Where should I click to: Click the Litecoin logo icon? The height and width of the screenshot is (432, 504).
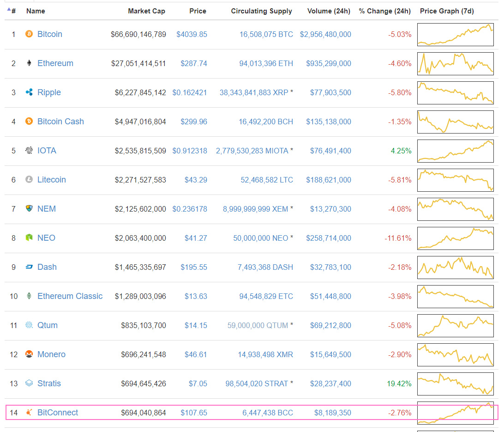click(29, 179)
